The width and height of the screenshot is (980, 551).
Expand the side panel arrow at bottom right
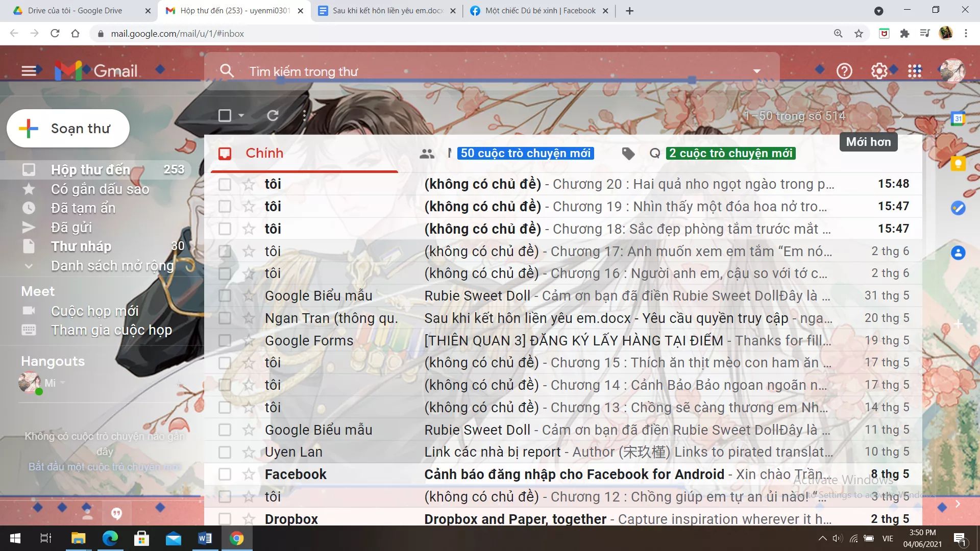pos(958,504)
